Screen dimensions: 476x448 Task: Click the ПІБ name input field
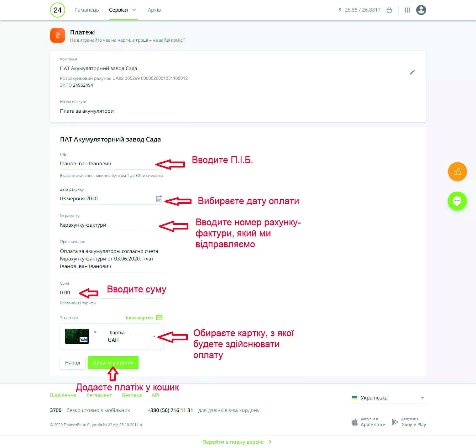pos(111,164)
